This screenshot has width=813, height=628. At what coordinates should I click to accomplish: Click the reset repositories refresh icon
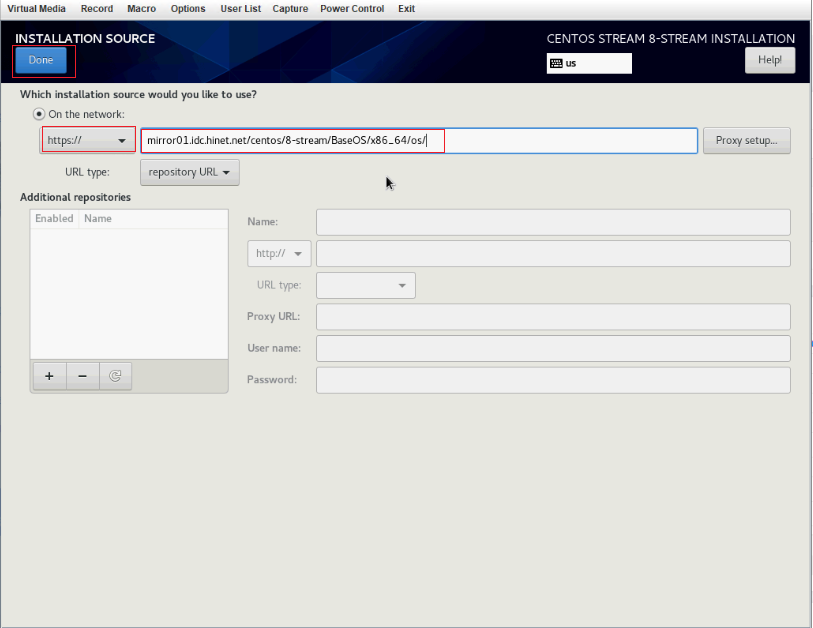pos(115,376)
